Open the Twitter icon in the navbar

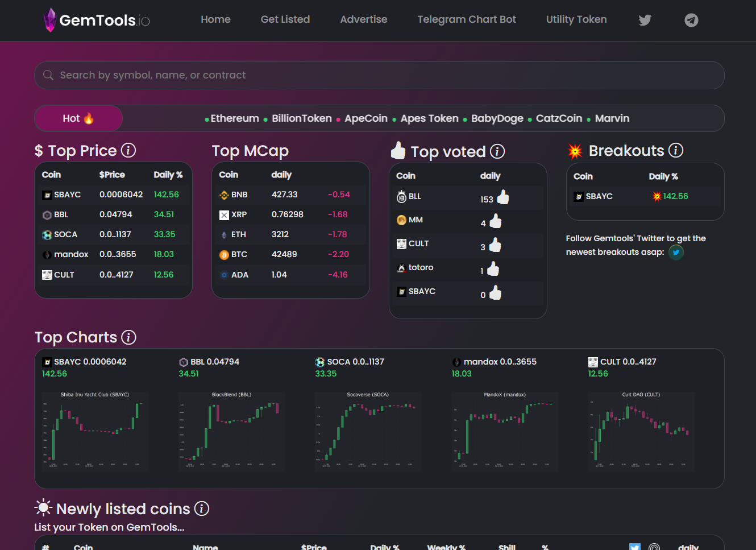(x=645, y=20)
